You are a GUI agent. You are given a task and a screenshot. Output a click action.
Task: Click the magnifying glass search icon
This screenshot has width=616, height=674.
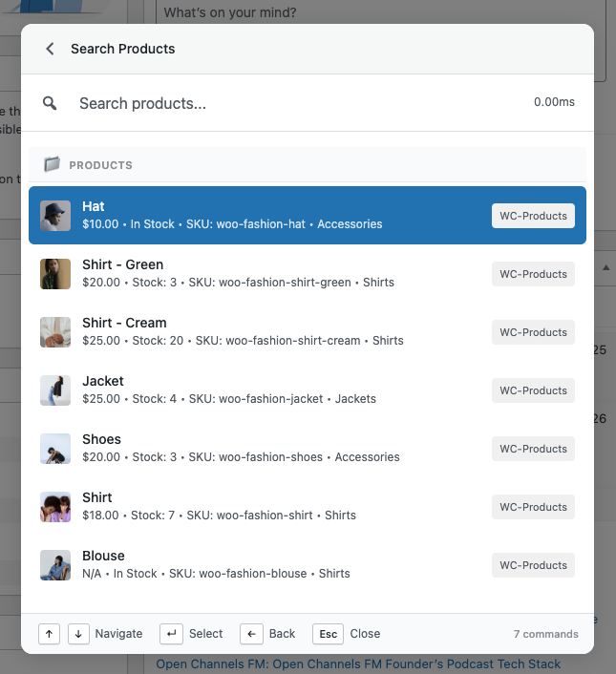point(51,103)
